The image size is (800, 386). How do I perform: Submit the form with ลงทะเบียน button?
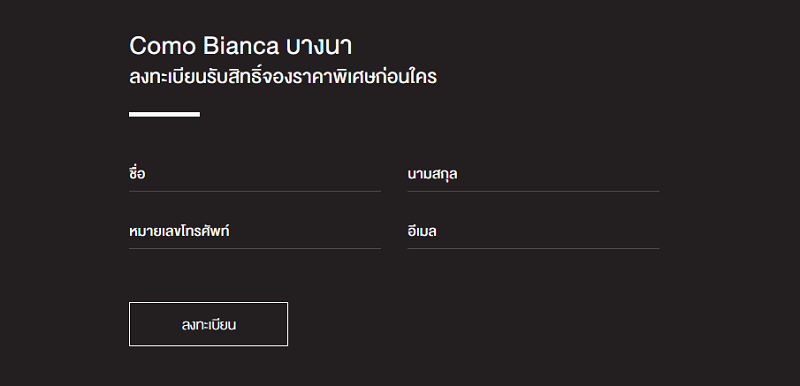[x=208, y=324]
